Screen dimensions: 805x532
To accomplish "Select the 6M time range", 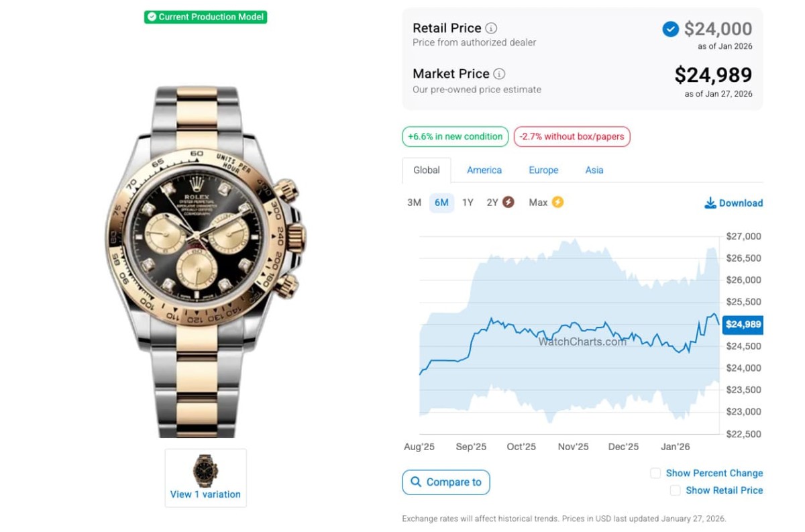I will [x=441, y=203].
